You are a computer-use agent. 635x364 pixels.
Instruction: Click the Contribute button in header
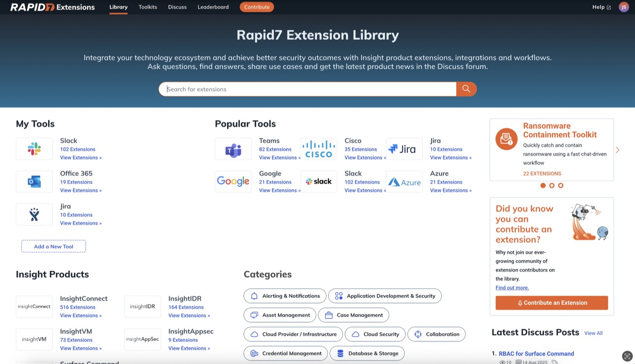pyautogui.click(x=257, y=7)
